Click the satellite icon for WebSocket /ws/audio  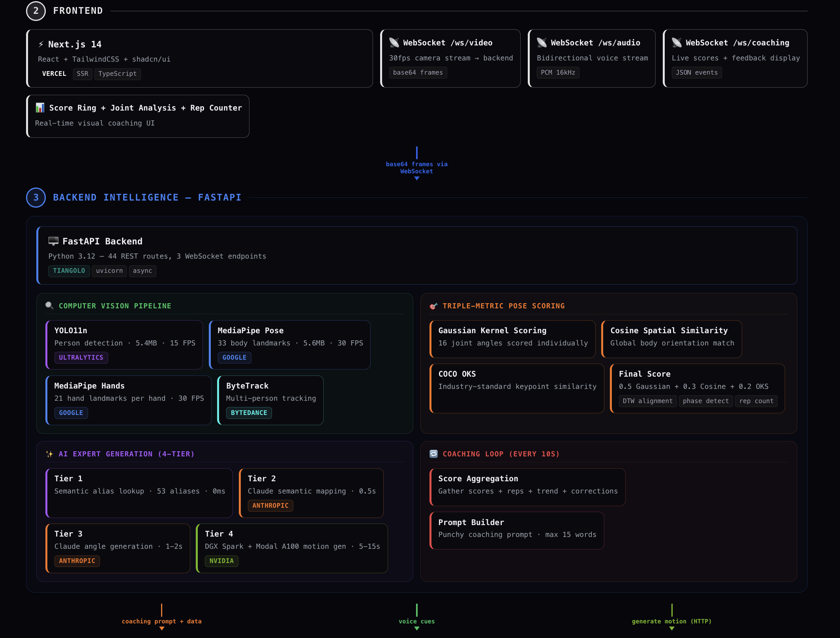[x=542, y=43]
